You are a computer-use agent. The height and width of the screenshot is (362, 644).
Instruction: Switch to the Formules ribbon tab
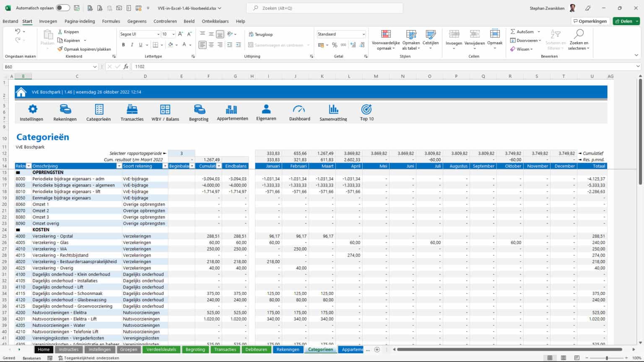click(111, 21)
